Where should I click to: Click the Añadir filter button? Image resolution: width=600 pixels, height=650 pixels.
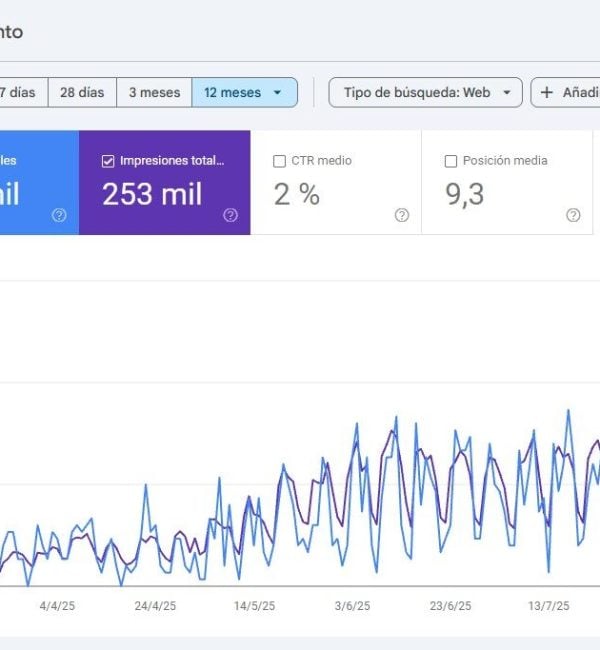(565, 92)
